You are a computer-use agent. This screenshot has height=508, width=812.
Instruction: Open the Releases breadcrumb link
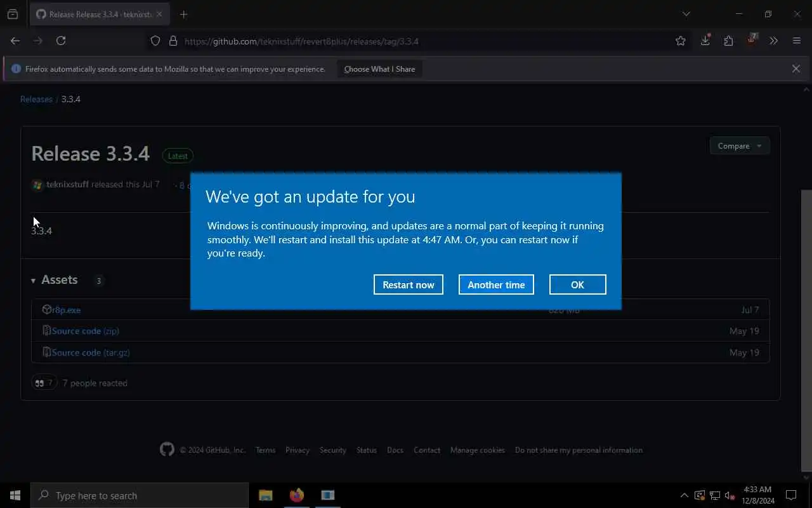36,99
